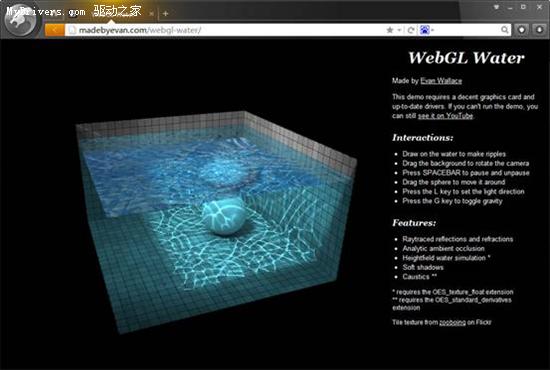Click 'Caustics' feature text

click(419, 277)
